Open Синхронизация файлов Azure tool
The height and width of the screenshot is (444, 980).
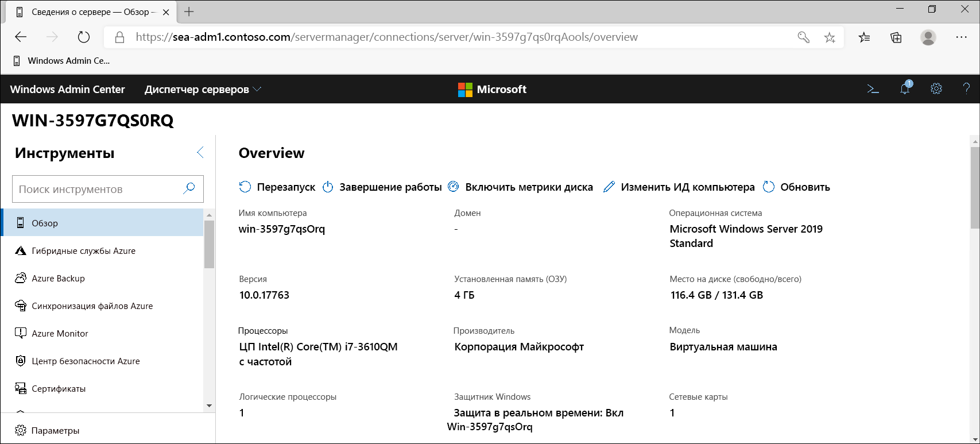(x=103, y=306)
